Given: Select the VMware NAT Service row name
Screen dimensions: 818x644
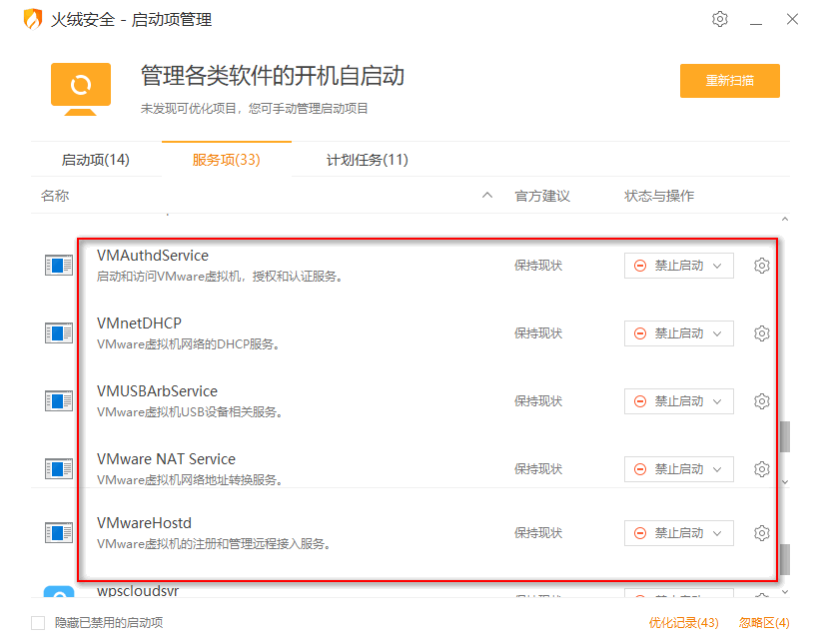Looking at the screenshot, I should pos(166,459).
